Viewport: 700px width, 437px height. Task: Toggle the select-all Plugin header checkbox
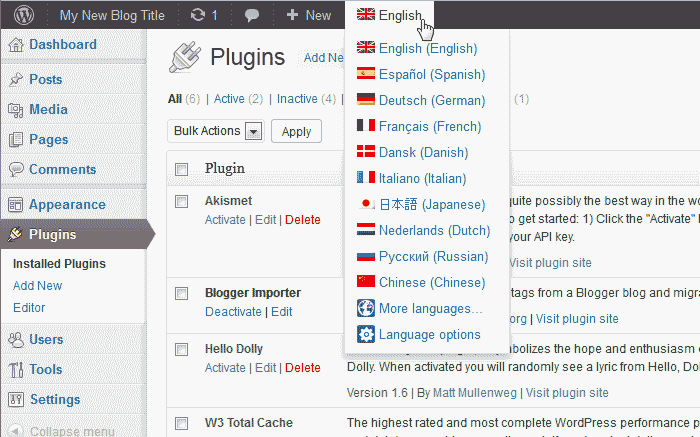click(x=181, y=169)
